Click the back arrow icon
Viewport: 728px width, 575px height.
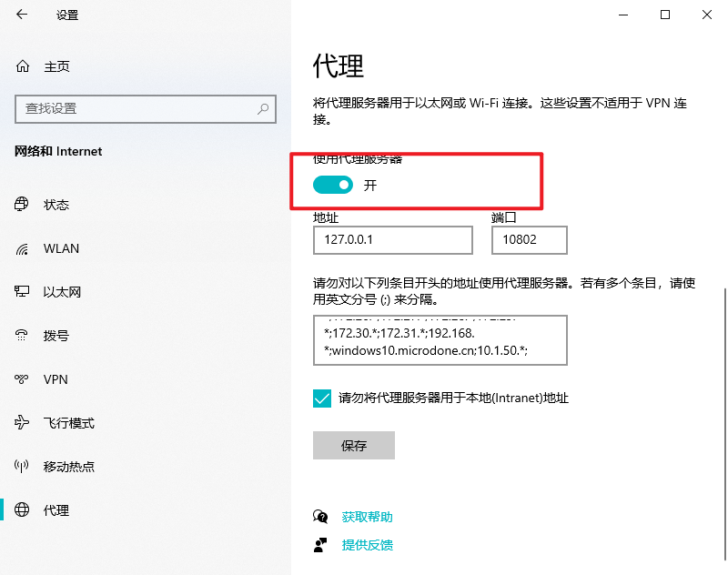[x=22, y=15]
